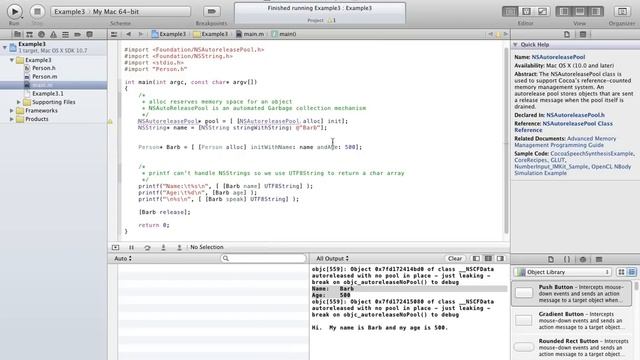
Task: Show the Project navigator
Action: (17, 34)
